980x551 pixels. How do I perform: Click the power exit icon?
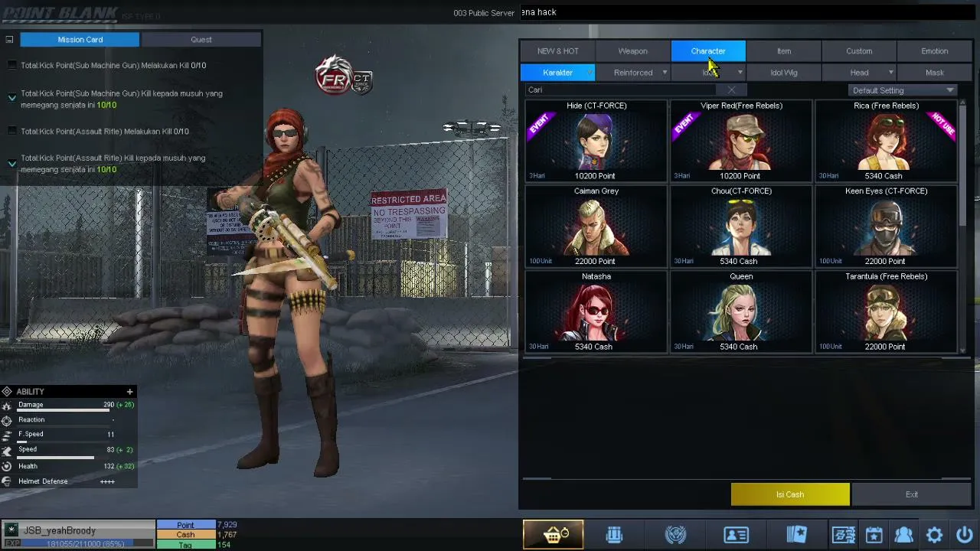964,534
